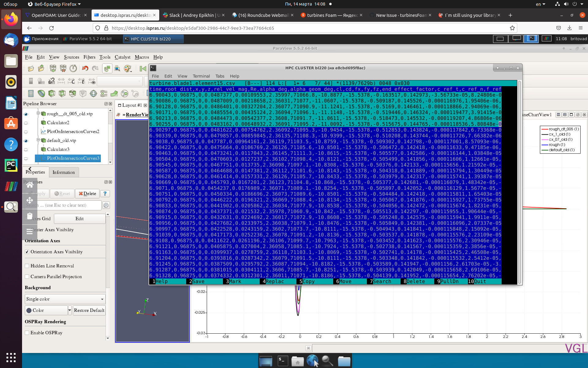Select the Calculator filter icon
The image size is (588, 368).
pos(31,94)
